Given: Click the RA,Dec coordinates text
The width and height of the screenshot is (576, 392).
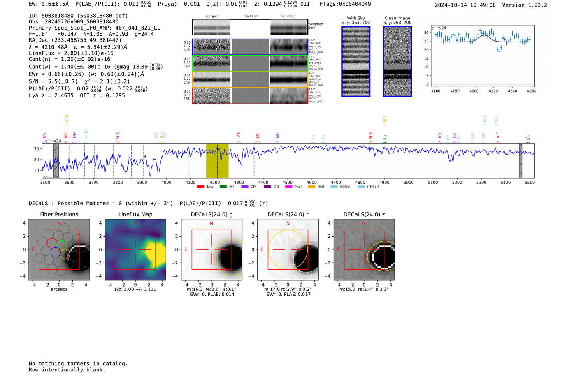Looking at the screenshot, I should point(75,40).
